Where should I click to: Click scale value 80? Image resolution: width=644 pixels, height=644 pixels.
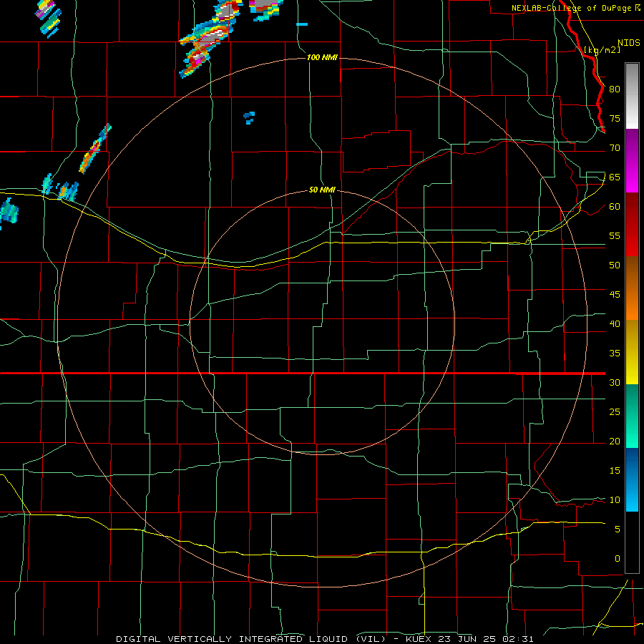[615, 89]
